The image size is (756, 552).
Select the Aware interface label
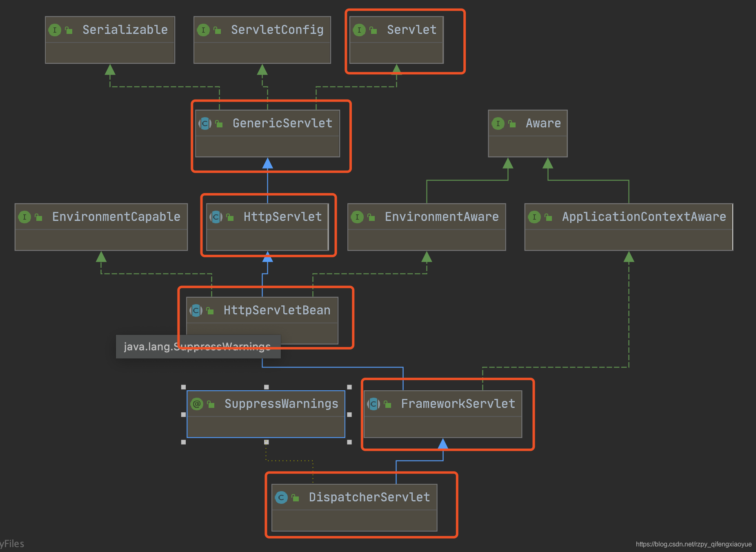pyautogui.click(x=543, y=123)
